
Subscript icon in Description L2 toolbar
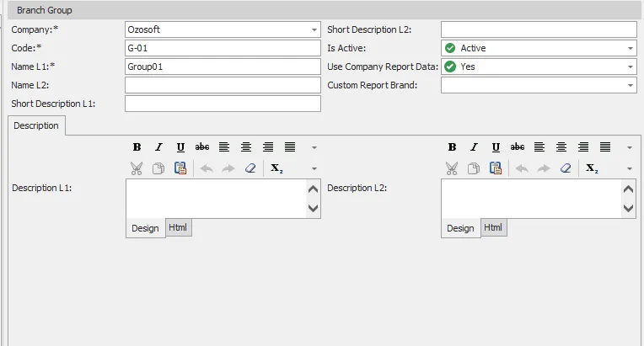(x=592, y=168)
